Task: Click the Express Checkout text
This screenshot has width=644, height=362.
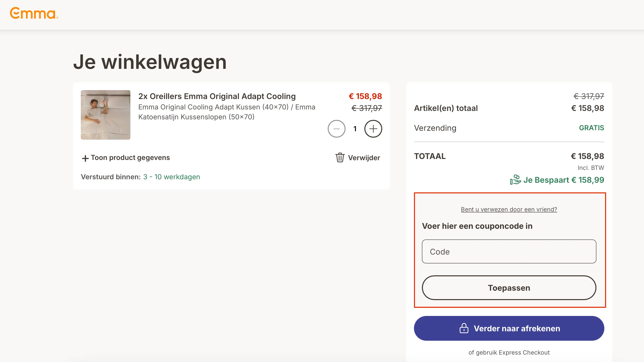Action: tap(509, 353)
